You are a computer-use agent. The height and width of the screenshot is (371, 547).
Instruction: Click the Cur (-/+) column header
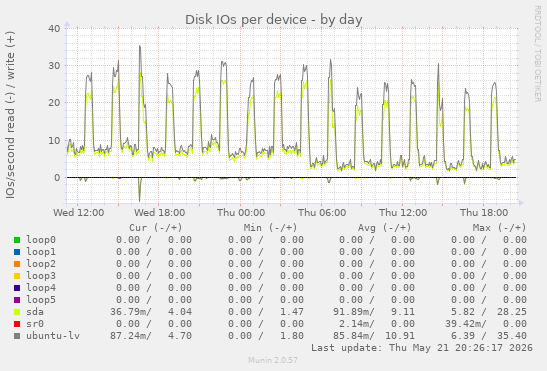click(156, 228)
